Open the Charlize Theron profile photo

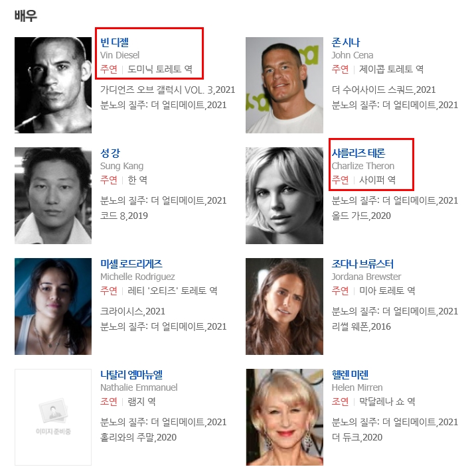[284, 196]
